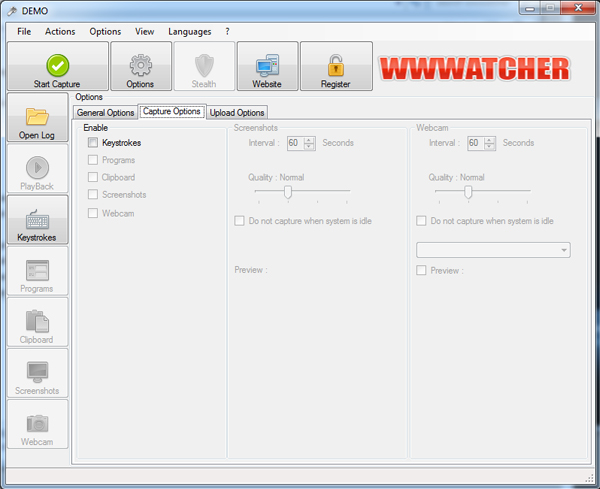
Task: Click the window resize grip corner
Action: point(589,479)
